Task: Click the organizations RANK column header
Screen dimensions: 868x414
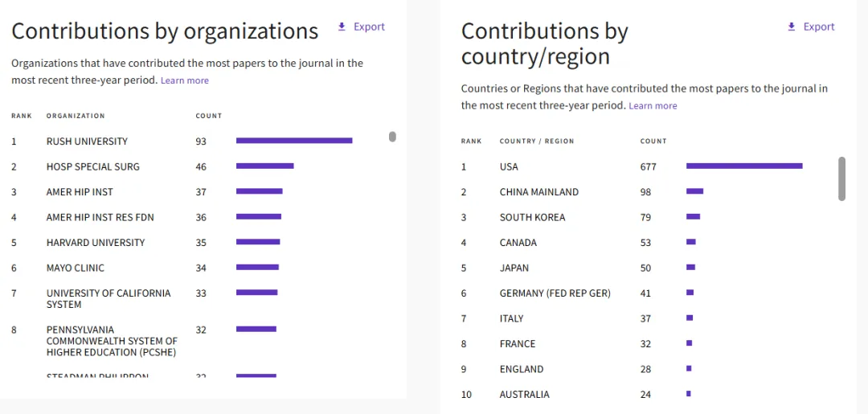Action: pos(22,117)
